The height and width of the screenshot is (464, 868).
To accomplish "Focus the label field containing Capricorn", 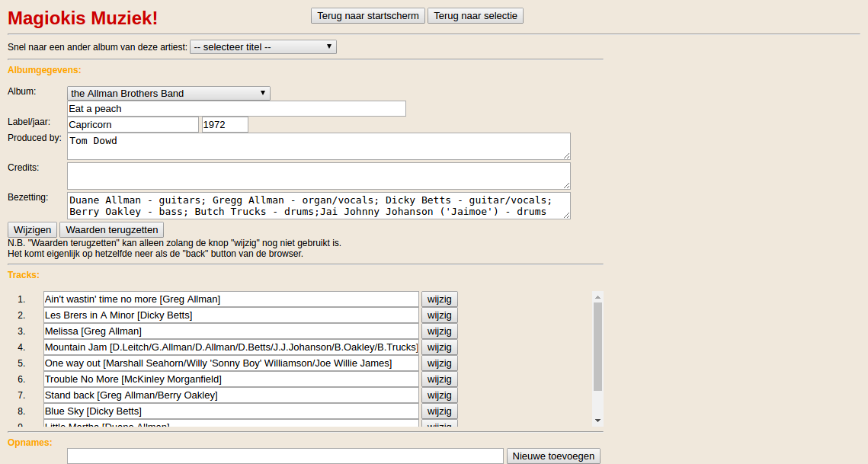I will pyautogui.click(x=133, y=125).
